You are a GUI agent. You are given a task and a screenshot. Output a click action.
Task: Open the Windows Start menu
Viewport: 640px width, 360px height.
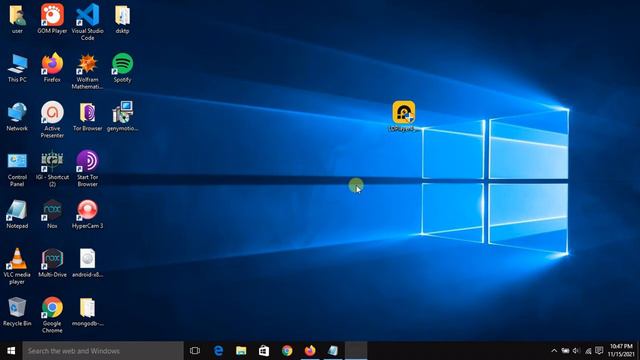click(11, 351)
